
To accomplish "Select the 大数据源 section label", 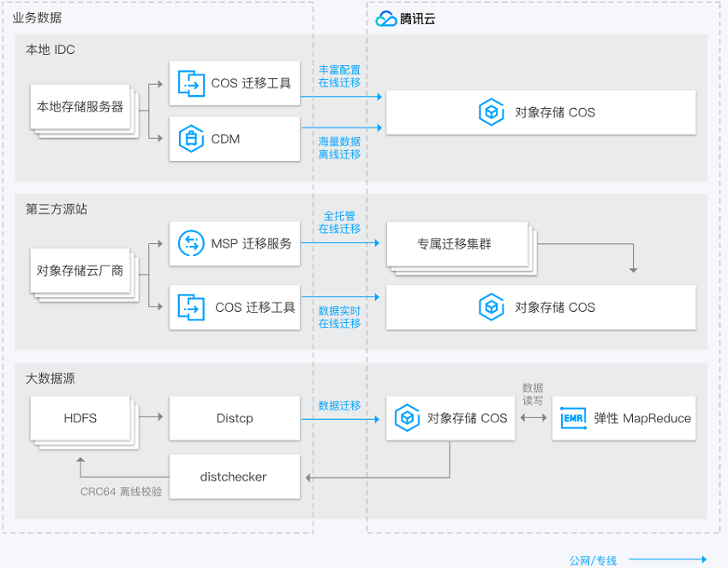I will pyautogui.click(x=51, y=378).
